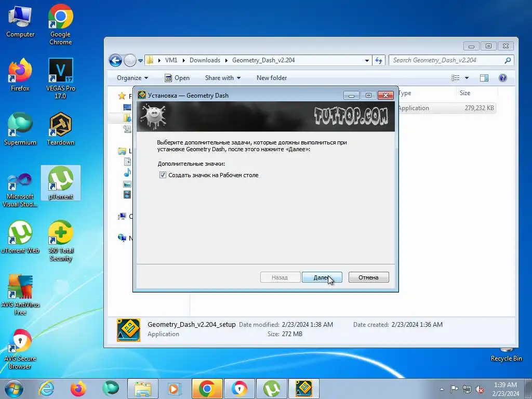
Task: Open recent locations dropdown in Explorer
Action: point(140,60)
